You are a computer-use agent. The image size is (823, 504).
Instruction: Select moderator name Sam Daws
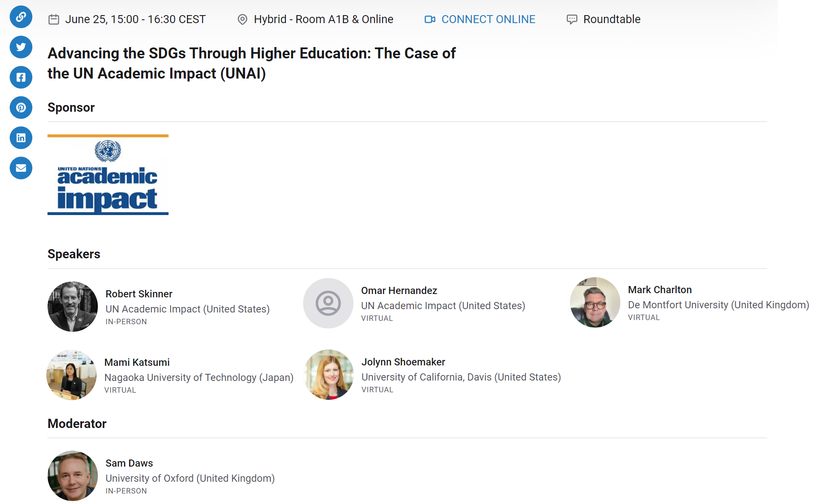click(x=129, y=463)
